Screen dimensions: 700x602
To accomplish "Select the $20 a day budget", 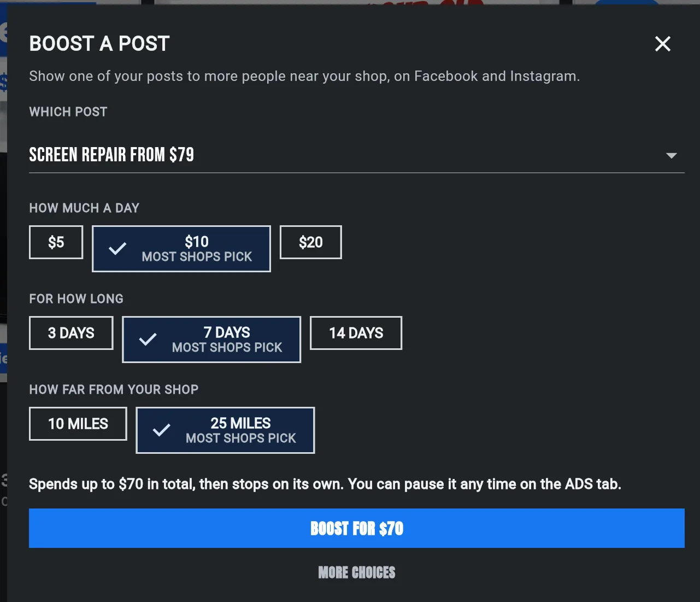I will [x=311, y=242].
